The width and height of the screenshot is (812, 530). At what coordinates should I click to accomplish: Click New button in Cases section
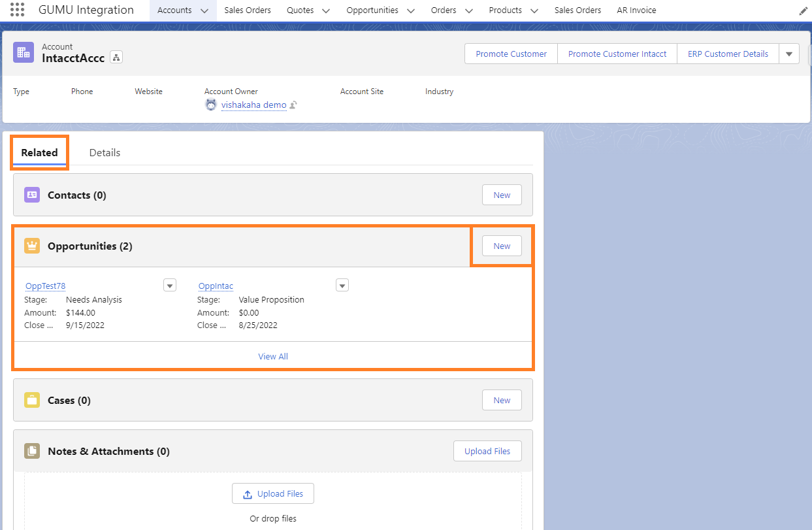pyautogui.click(x=502, y=400)
